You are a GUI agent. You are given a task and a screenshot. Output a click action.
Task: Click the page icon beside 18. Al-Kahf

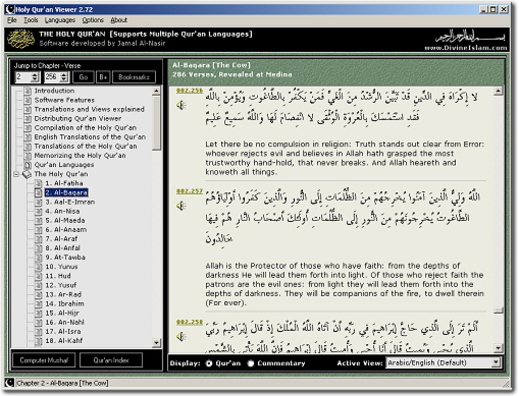39,341
